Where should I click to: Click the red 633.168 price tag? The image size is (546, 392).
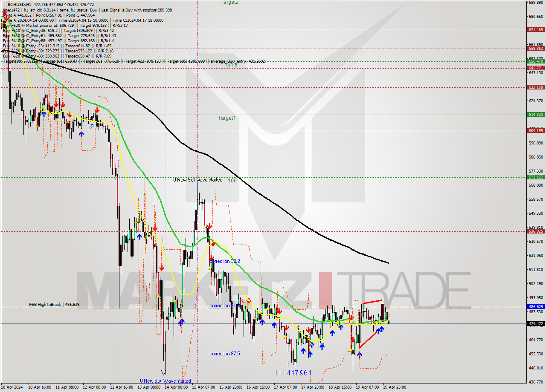[x=536, y=87]
